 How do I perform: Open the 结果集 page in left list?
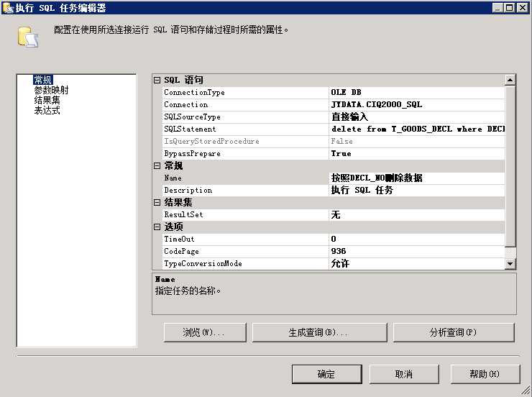[x=47, y=100]
